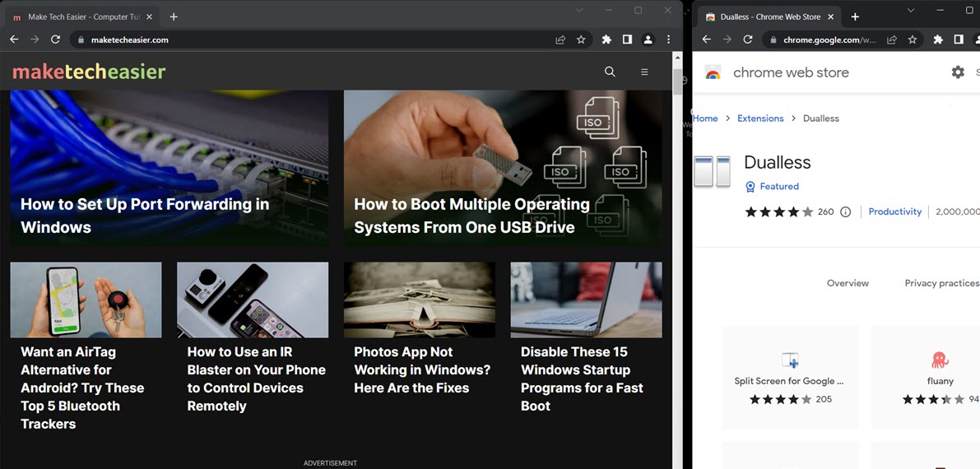Click the Dualless extension icon
980x469 pixels.
click(712, 172)
